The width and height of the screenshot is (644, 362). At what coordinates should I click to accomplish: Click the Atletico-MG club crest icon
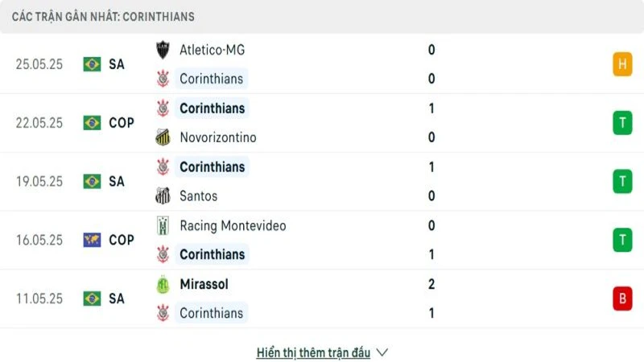(163, 50)
